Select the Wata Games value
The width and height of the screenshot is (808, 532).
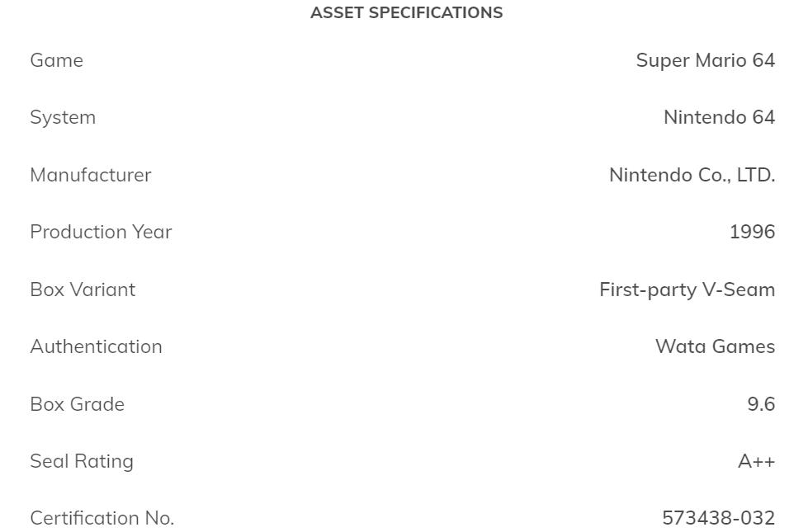pos(715,346)
